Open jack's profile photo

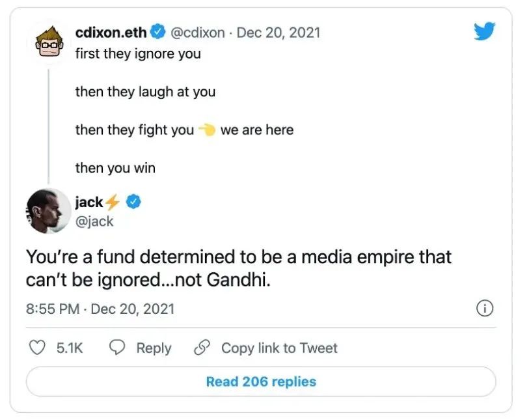48,212
